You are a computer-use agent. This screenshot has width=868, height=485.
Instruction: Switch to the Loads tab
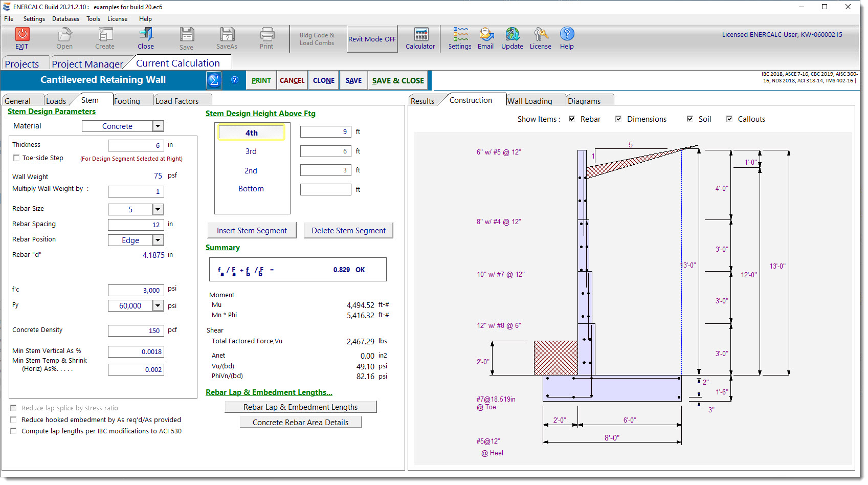click(x=56, y=101)
